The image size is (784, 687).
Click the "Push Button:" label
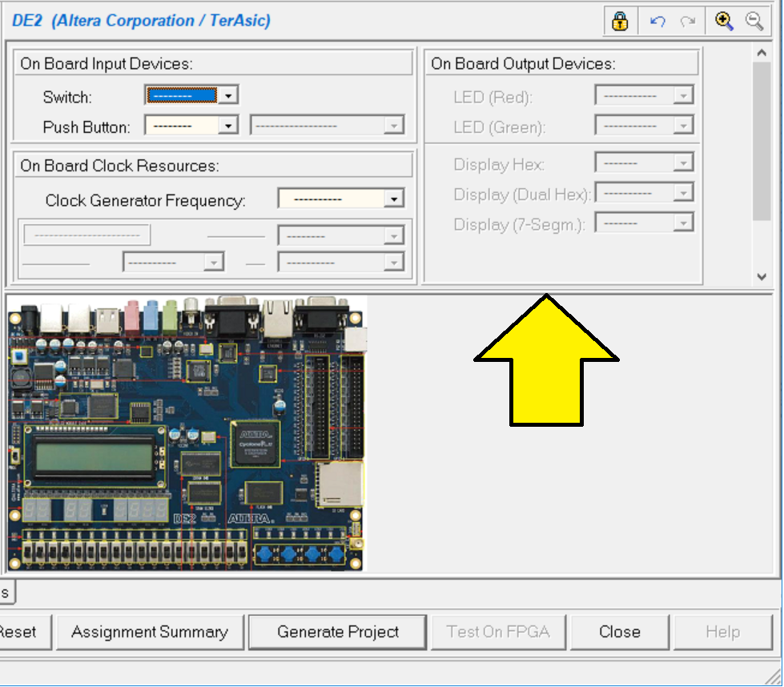click(86, 127)
